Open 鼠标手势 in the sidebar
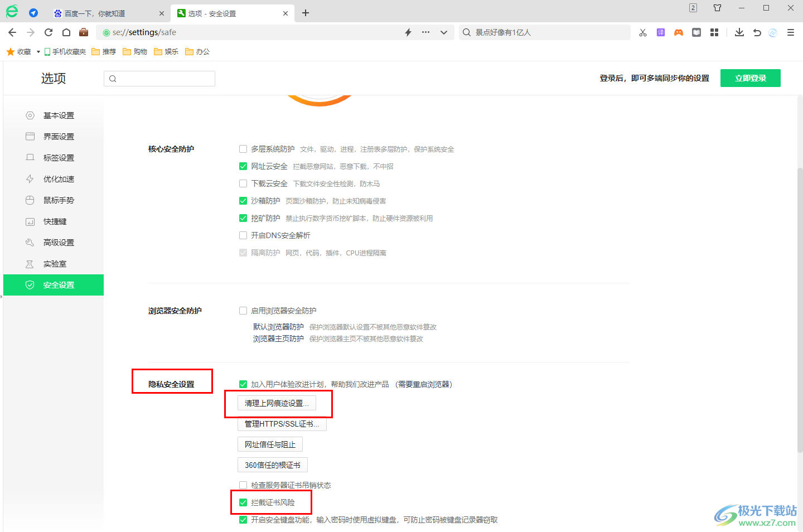Screen dimensions: 803x532 (54, 200)
